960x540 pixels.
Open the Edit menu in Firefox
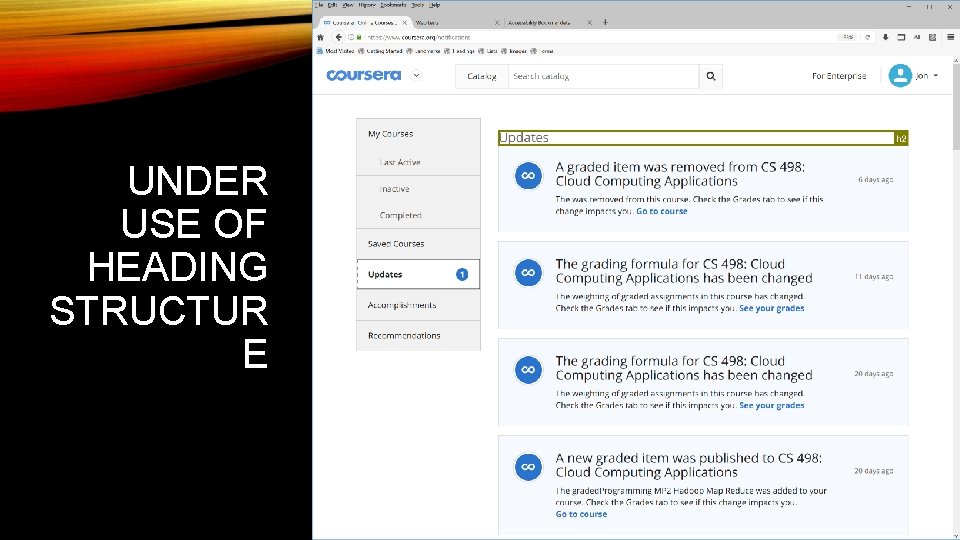pos(332,5)
